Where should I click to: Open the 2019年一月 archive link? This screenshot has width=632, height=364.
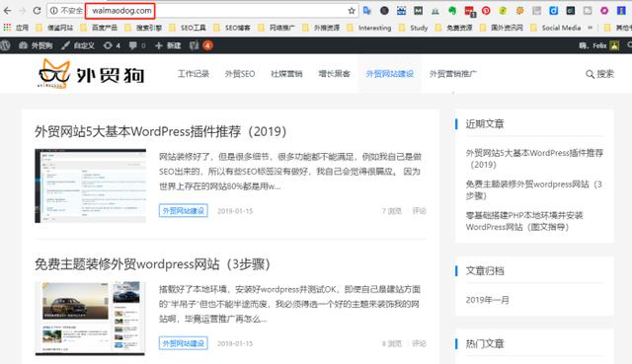pos(487,300)
